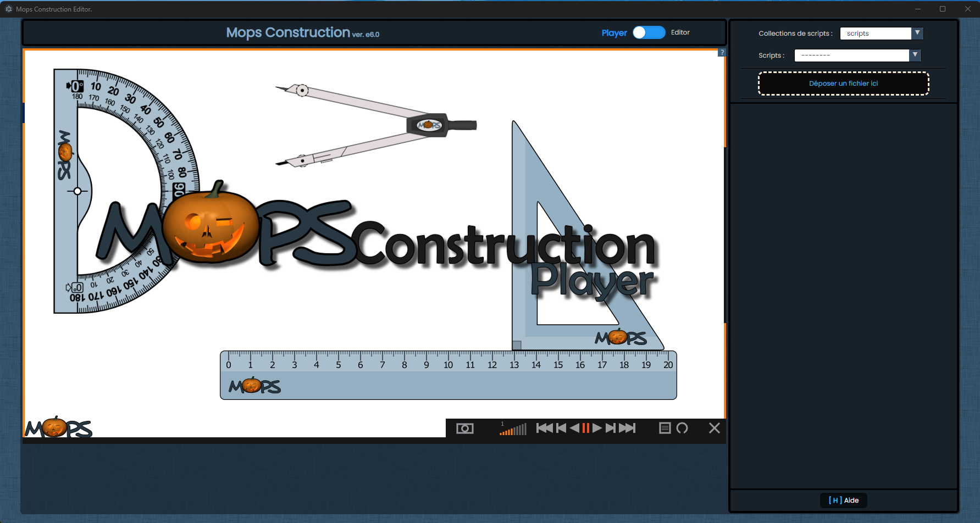Open the Aide help button
This screenshot has width=980, height=523.
click(843, 500)
